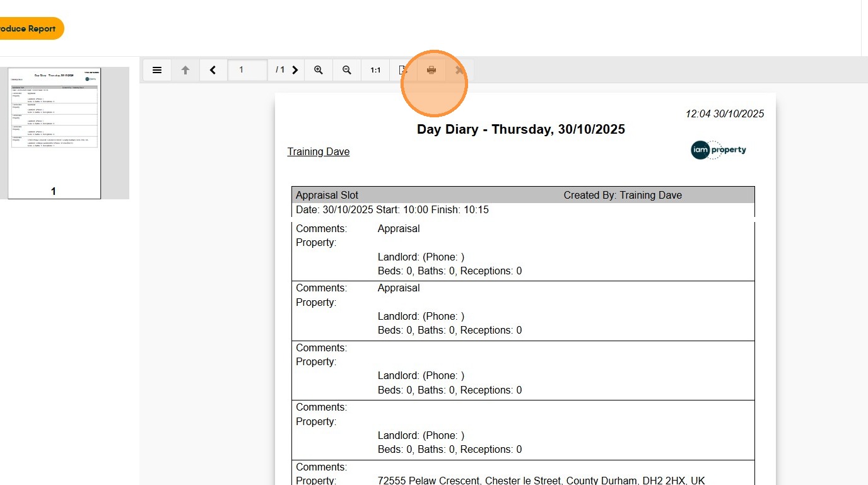The image size is (868, 485).
Task: Zoom in using the magnifier plus icon
Action: (319, 70)
